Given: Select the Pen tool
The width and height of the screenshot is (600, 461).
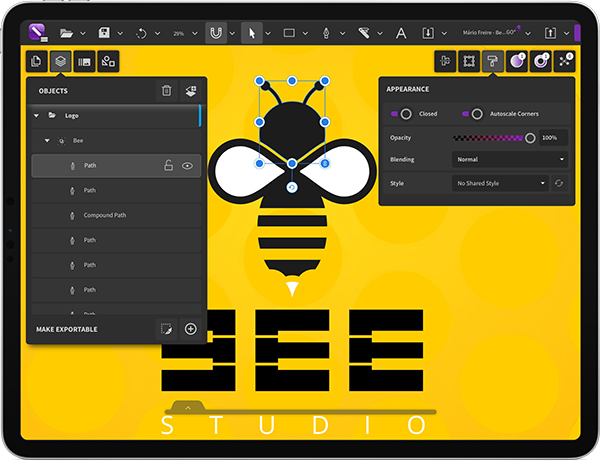Looking at the screenshot, I should (x=325, y=33).
